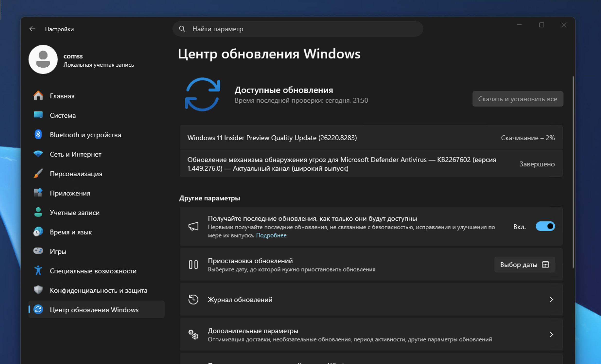Viewport: 601px width, 364px height.
Task: Click the Система monitor icon
Action: 38,115
